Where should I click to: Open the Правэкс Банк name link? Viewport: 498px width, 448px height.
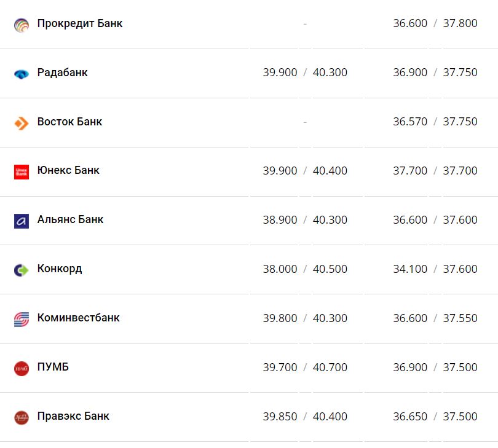[x=73, y=416]
